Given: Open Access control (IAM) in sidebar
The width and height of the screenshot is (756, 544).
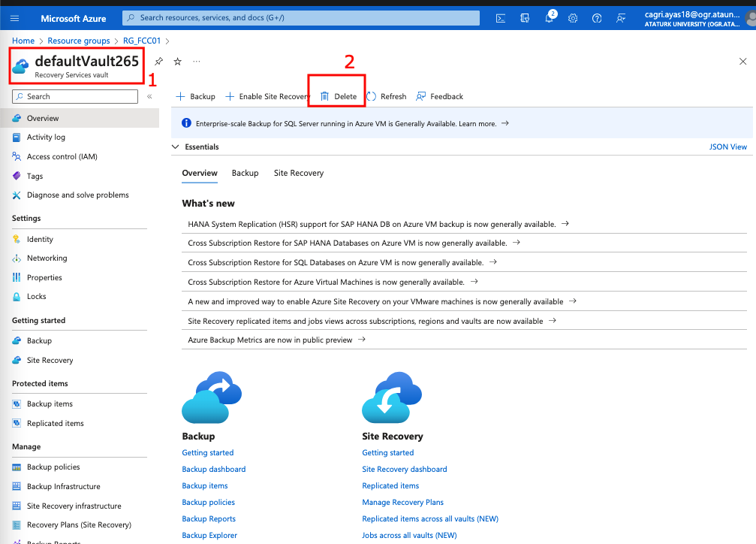Looking at the screenshot, I should point(62,156).
